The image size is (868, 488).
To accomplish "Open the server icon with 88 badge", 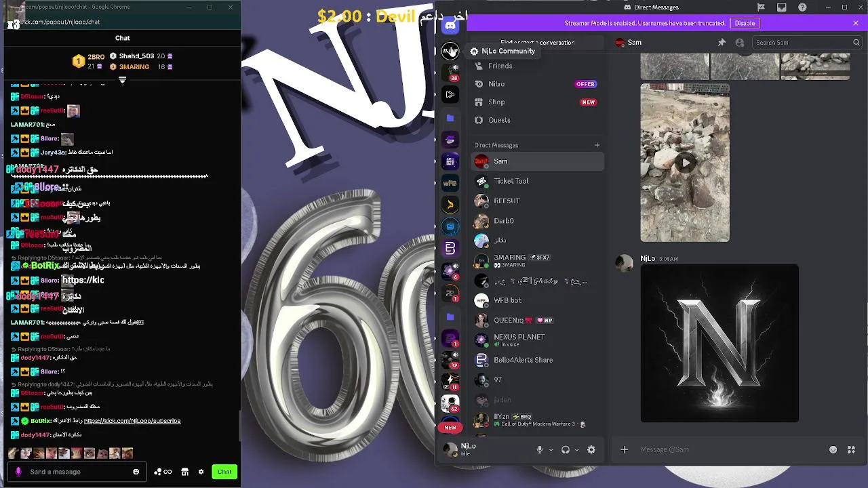I will [x=450, y=72].
